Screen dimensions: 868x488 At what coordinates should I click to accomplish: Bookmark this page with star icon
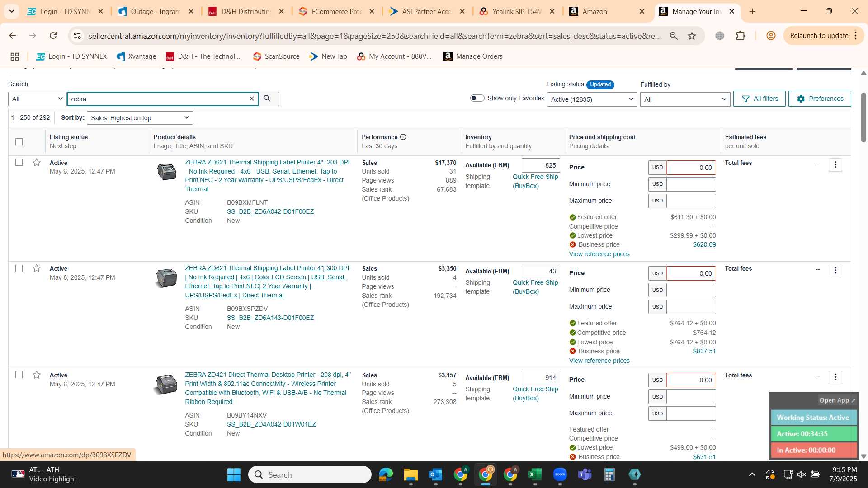point(692,36)
